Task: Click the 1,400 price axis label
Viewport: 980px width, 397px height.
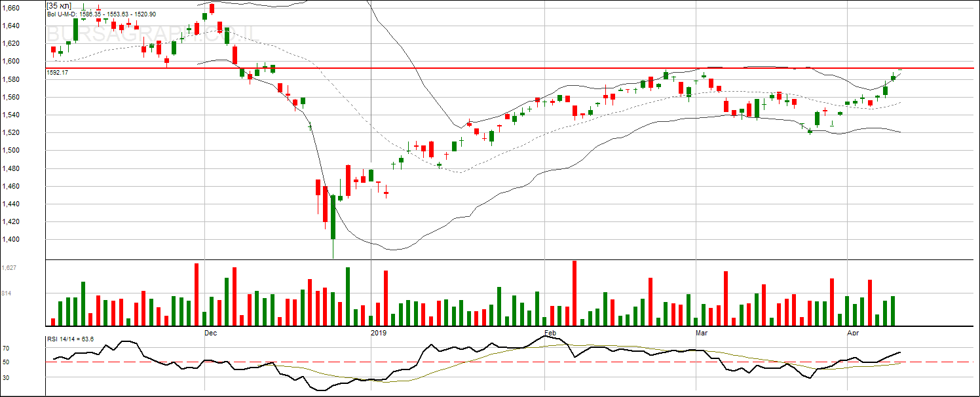Action: point(10,239)
